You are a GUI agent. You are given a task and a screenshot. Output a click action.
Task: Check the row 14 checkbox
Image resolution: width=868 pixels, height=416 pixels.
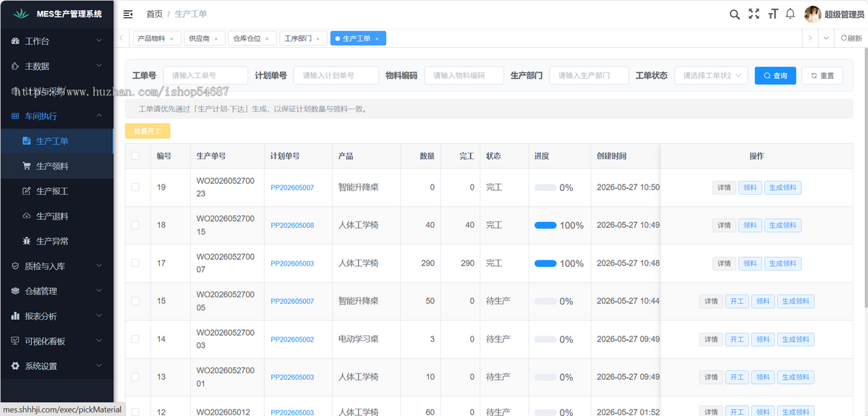pyautogui.click(x=135, y=339)
